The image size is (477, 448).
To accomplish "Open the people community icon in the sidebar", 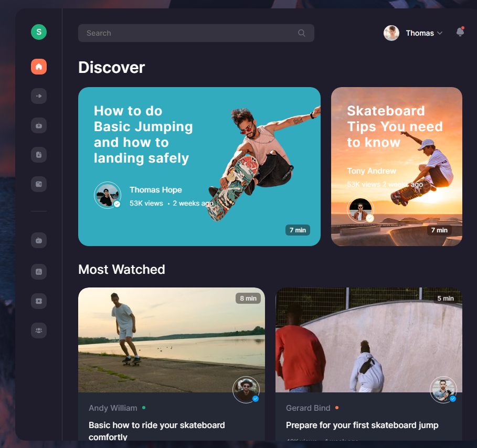I will tap(39, 330).
